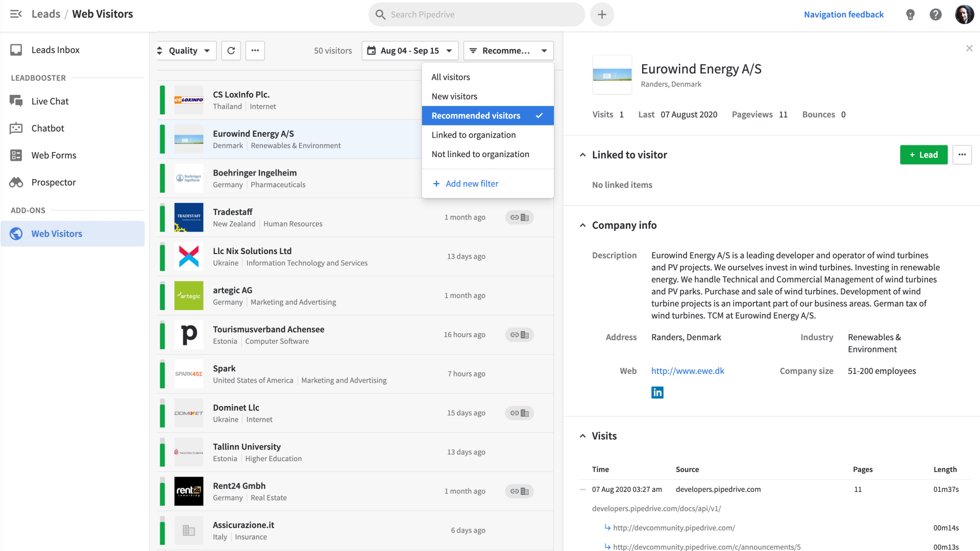This screenshot has height=551, width=980.
Task: Click the artegic AG logo
Action: (189, 295)
